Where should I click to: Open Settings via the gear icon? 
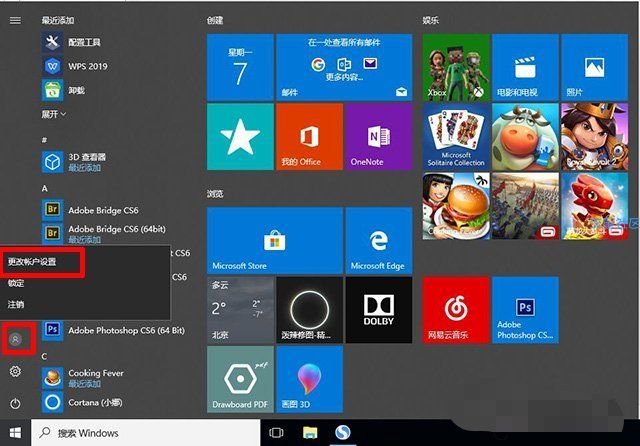point(15,372)
